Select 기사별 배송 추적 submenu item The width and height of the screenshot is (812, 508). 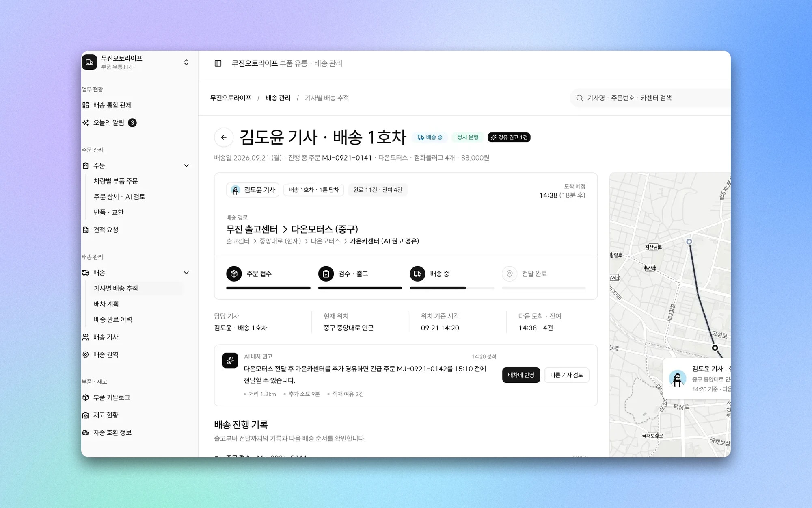137,289
